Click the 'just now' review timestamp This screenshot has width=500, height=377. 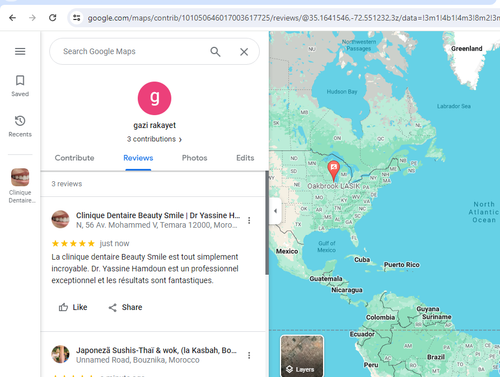(114, 244)
